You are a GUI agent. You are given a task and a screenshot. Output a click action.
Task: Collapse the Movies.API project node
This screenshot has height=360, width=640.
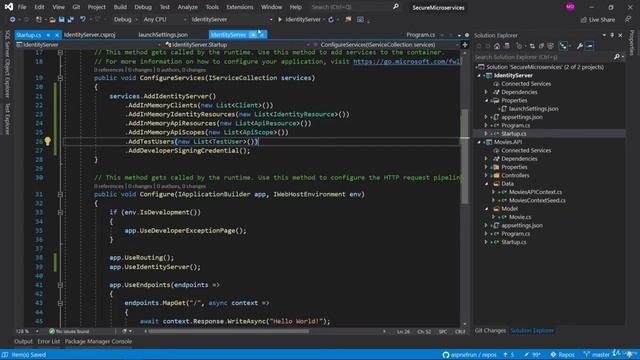click(479, 142)
